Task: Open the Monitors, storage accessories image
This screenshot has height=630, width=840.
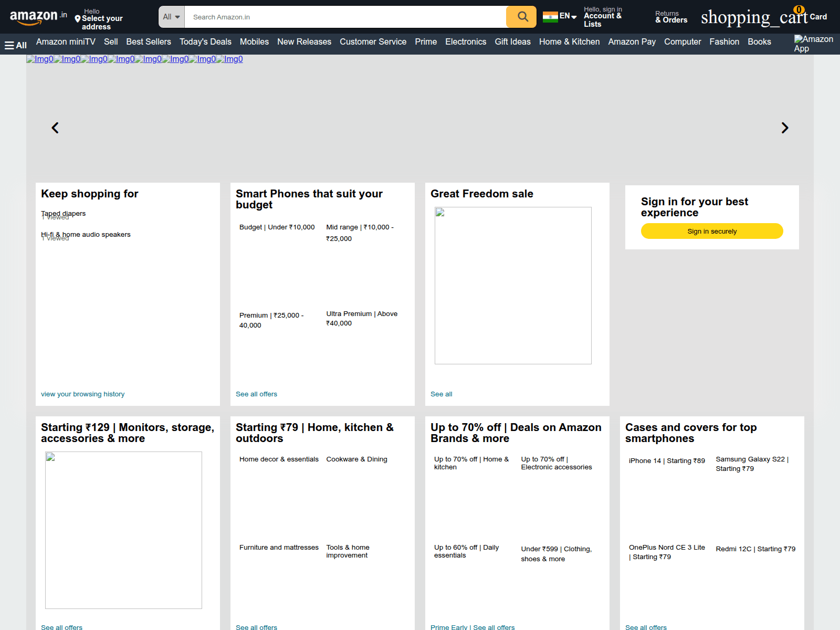Action: pyautogui.click(x=123, y=530)
